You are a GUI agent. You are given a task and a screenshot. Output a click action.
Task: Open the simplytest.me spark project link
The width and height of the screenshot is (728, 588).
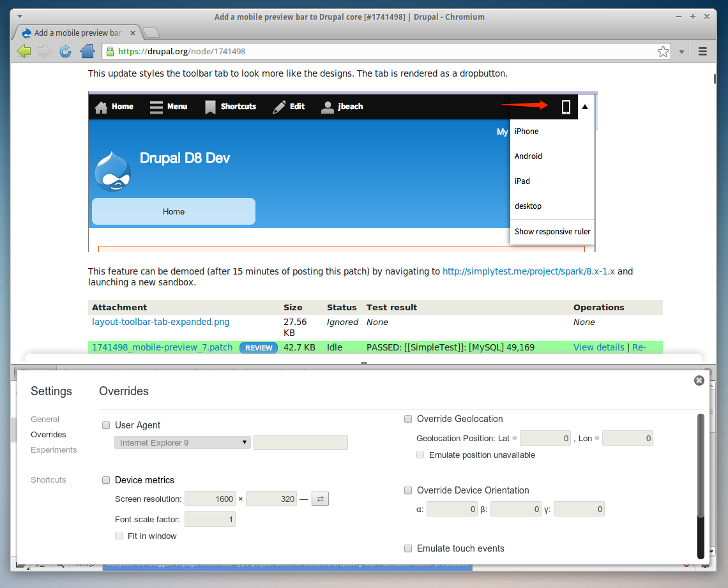pyautogui.click(x=528, y=271)
